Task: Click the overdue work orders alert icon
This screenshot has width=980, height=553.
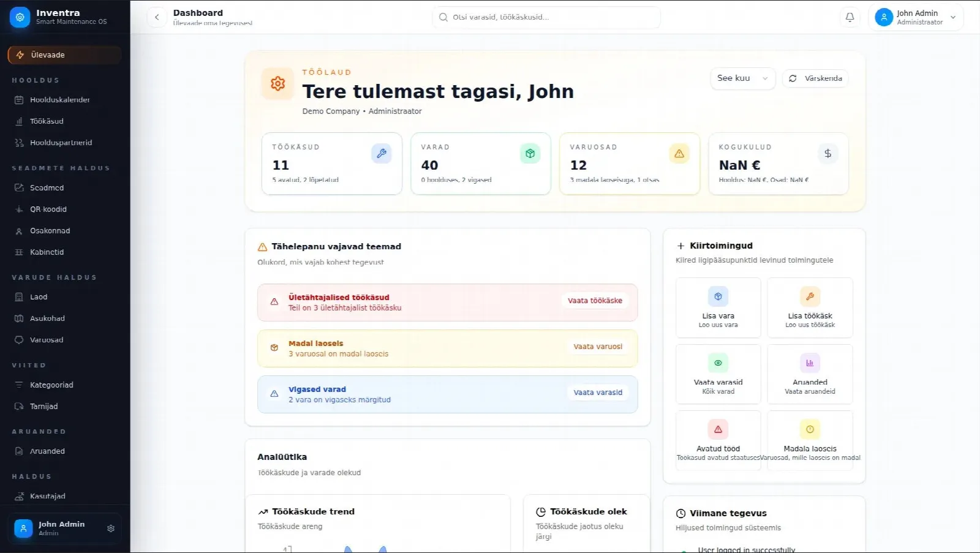Action: pos(274,302)
